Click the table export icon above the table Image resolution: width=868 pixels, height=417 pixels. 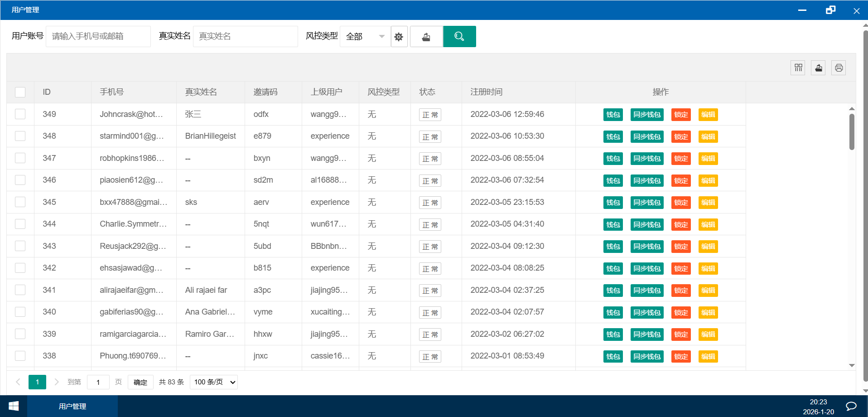point(818,68)
